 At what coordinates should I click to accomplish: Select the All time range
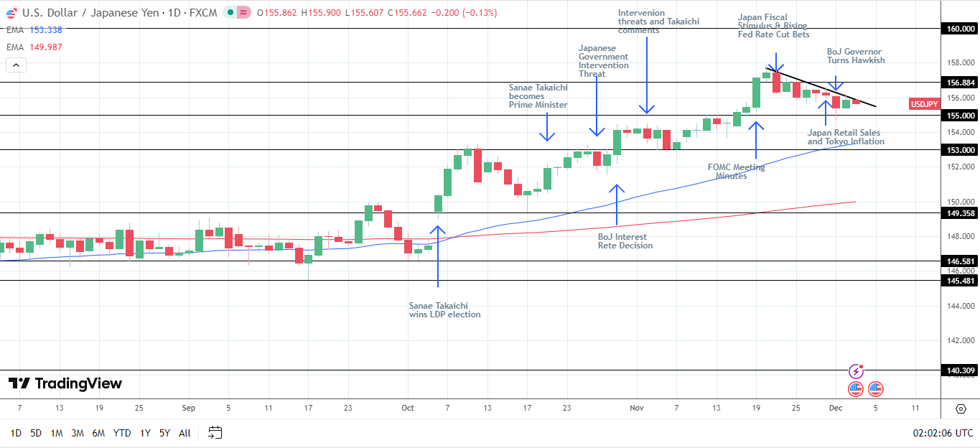(185, 434)
